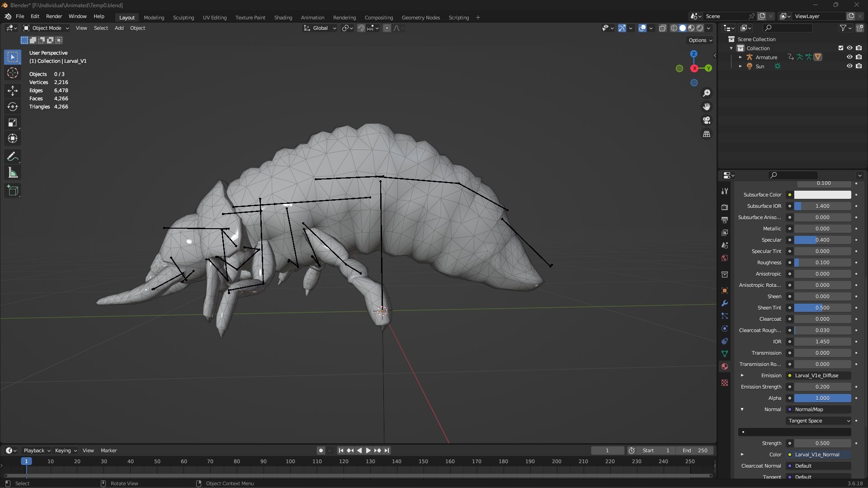Image resolution: width=868 pixels, height=488 pixels.
Task: Activate the Move tool
Action: tap(13, 91)
